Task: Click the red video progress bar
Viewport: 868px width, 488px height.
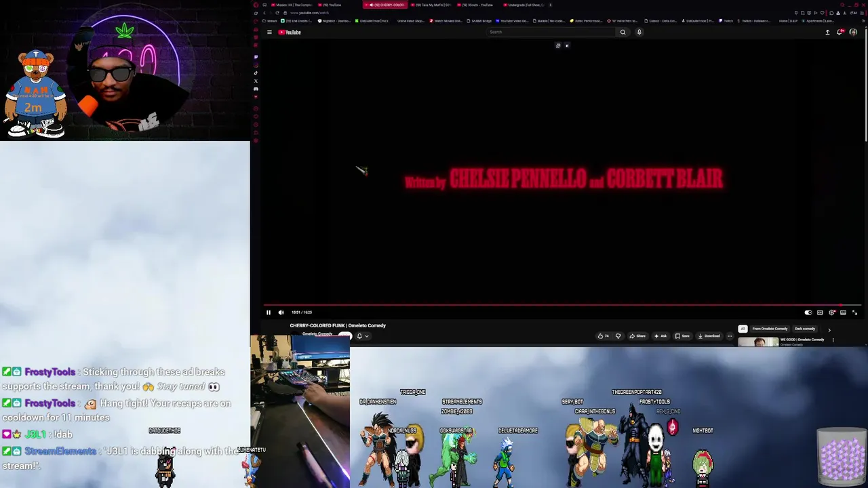Action: (x=562, y=306)
